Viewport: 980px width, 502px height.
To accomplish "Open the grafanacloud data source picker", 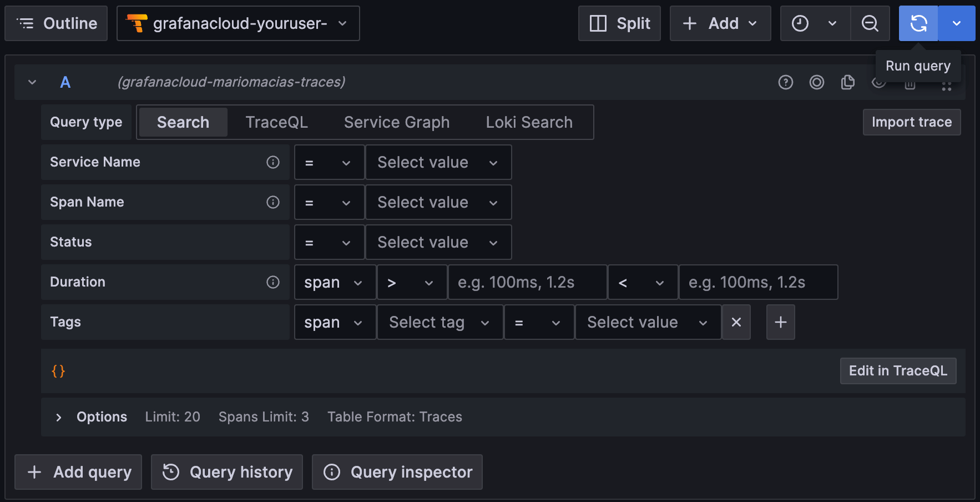I will tap(238, 23).
